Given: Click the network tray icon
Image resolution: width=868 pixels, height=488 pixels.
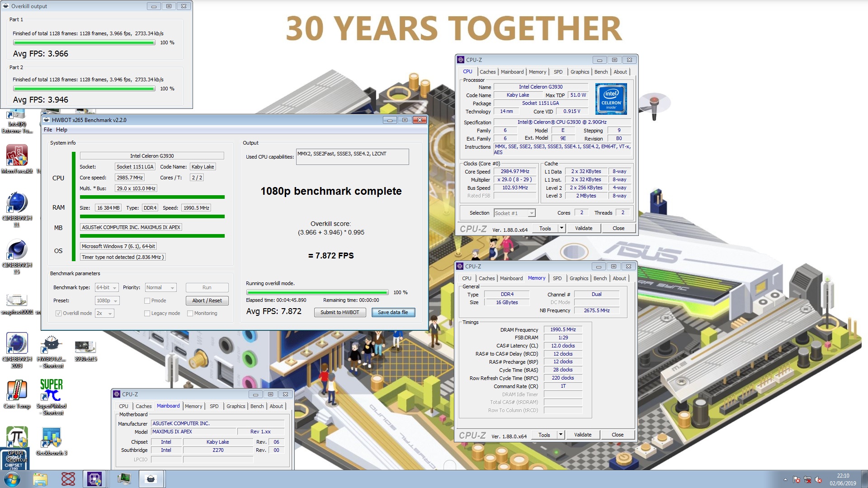Looking at the screenshot, I should tap(807, 480).
